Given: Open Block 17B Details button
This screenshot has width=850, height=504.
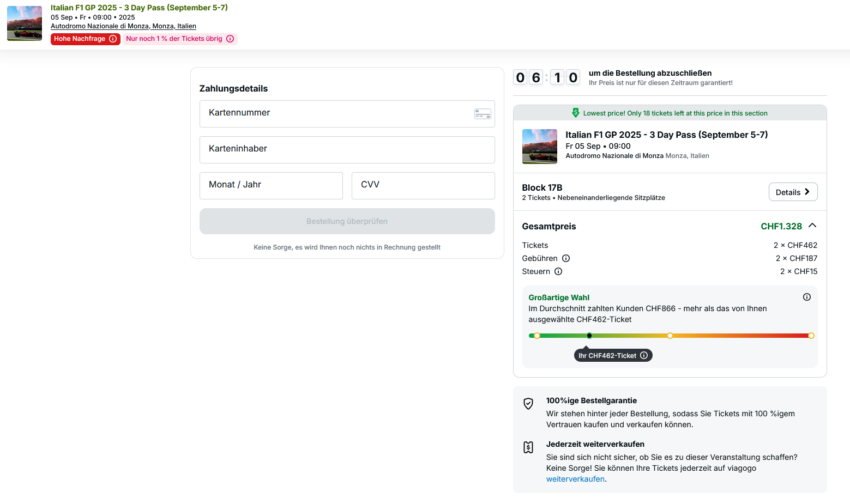Looking at the screenshot, I should pyautogui.click(x=793, y=192).
